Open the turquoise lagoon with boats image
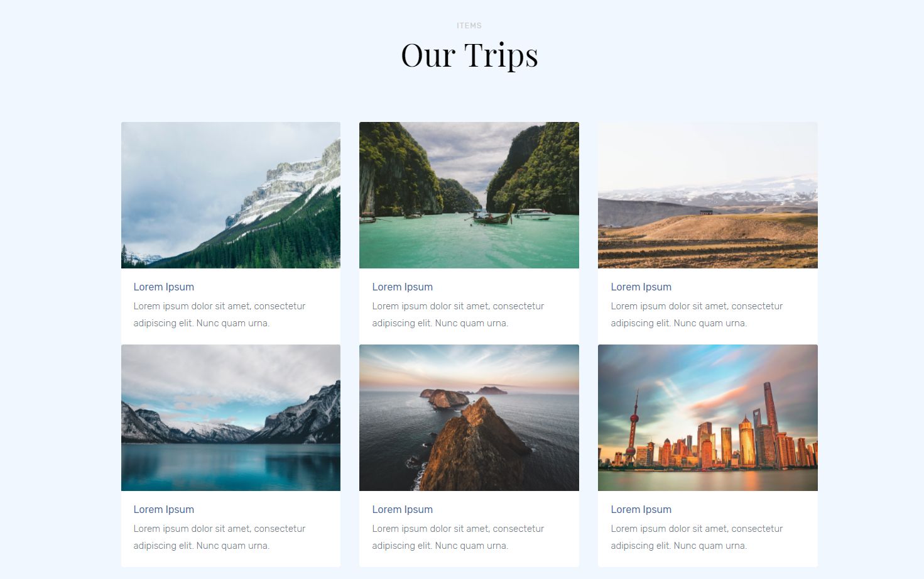The width and height of the screenshot is (924, 579). coord(469,195)
